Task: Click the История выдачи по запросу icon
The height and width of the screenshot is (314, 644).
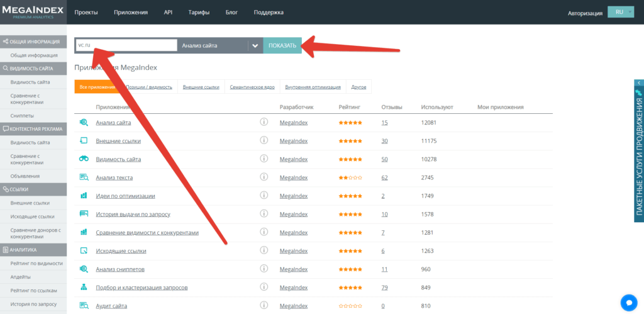Action: 84,214
